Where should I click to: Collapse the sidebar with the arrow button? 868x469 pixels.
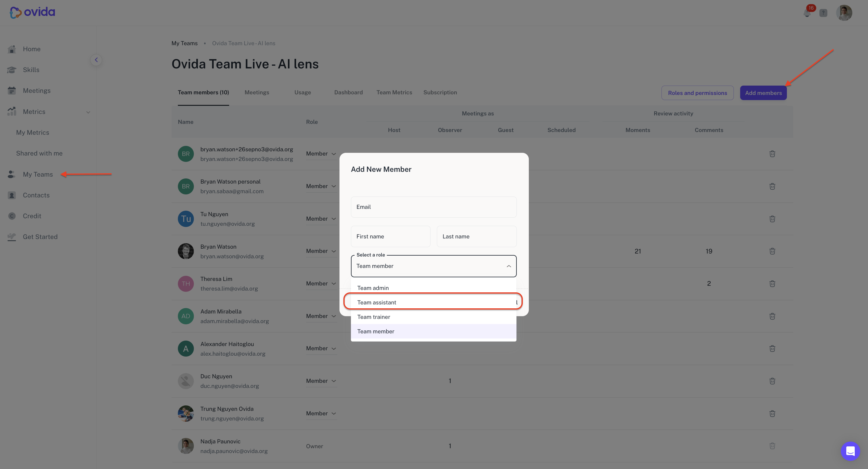tap(96, 60)
